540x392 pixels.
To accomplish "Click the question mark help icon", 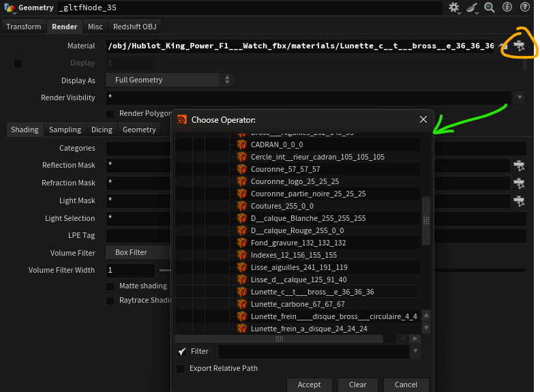I will [525, 7].
